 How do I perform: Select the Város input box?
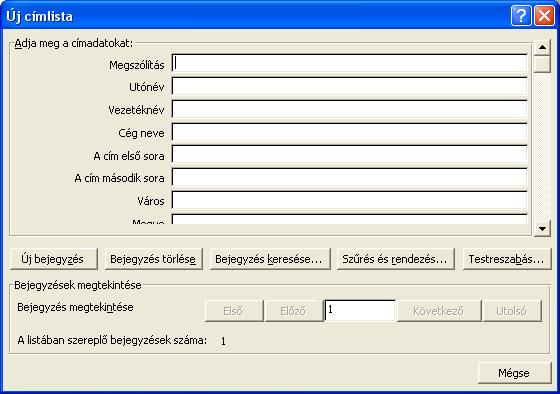pyautogui.click(x=349, y=200)
